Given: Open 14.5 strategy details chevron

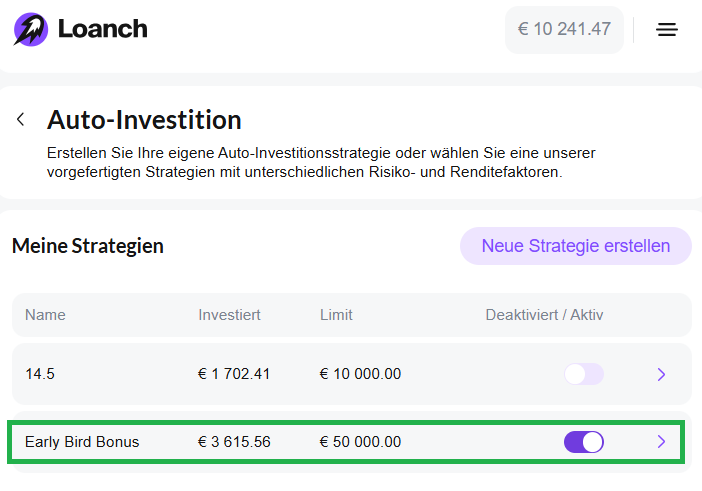Looking at the screenshot, I should click(661, 374).
